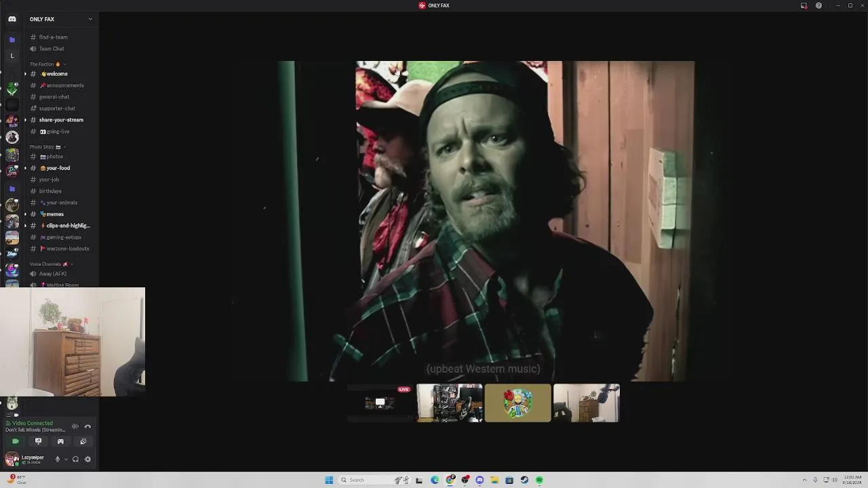Image resolution: width=868 pixels, height=488 pixels.
Task: Start an activity with gamepad icon
Action: (60, 441)
